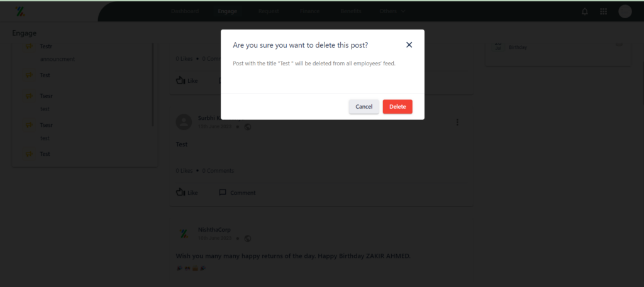The height and width of the screenshot is (287, 644).
Task: Open the apps grid icon
Action: click(x=603, y=11)
